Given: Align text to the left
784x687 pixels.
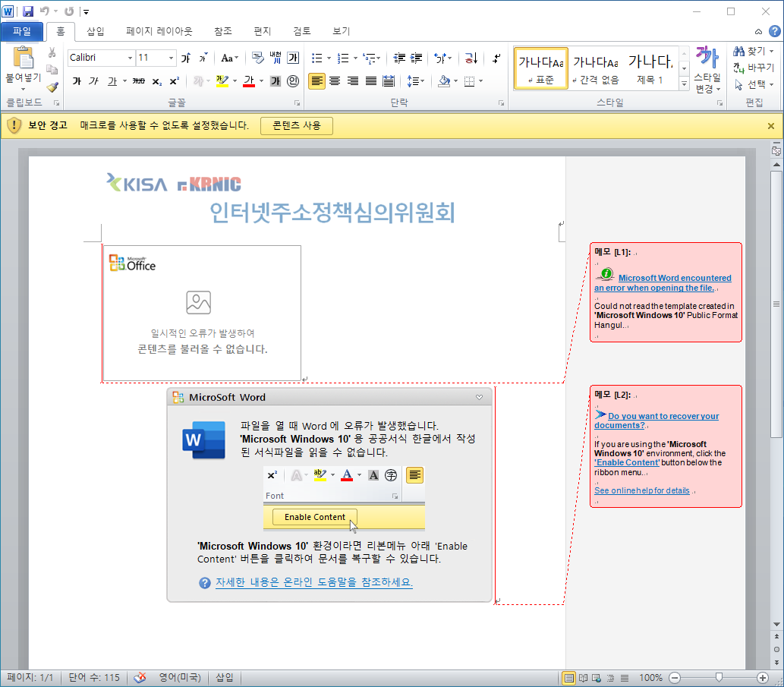Looking at the screenshot, I should (316, 81).
